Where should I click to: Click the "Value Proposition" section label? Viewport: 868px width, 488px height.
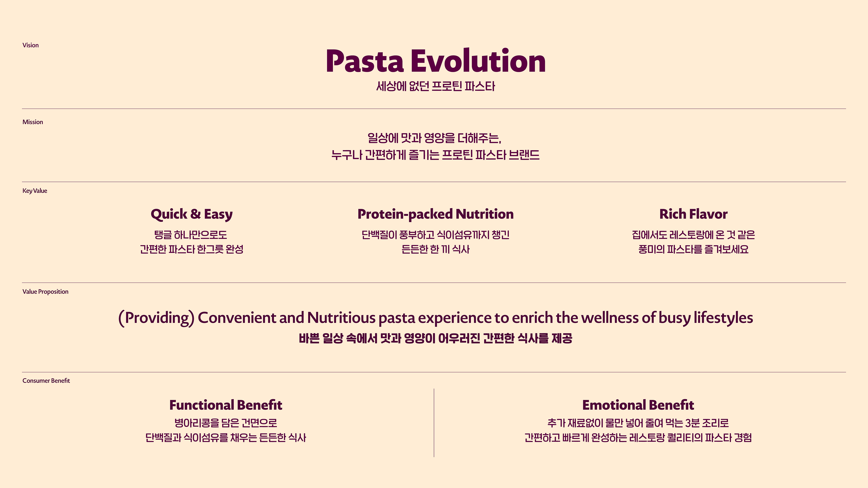pos(45,292)
